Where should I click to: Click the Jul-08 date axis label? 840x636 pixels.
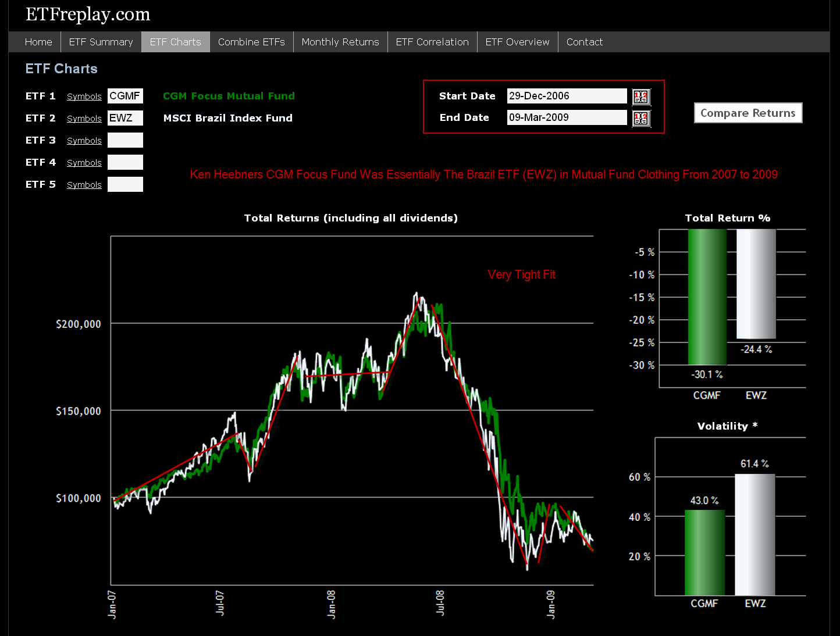click(440, 603)
